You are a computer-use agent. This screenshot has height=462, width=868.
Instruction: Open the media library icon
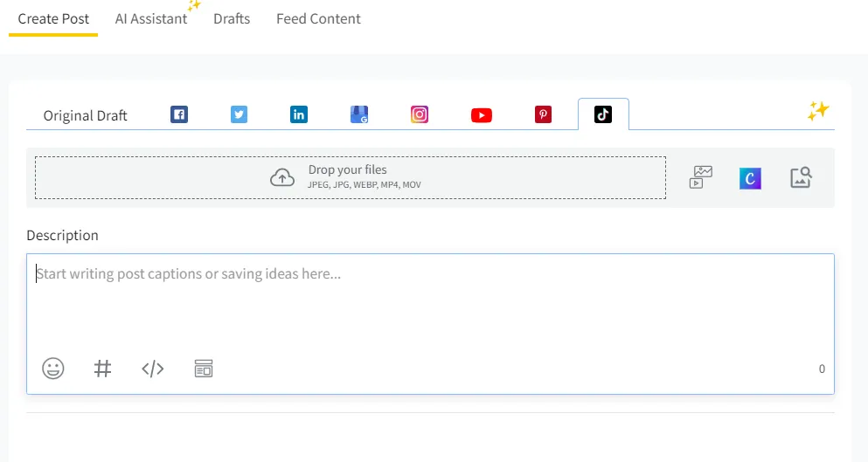tap(701, 177)
